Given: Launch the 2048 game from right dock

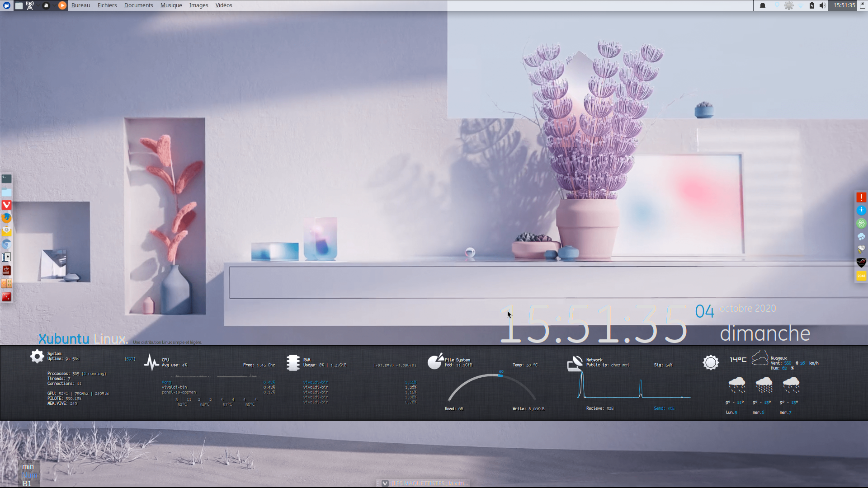Looking at the screenshot, I should point(861,276).
